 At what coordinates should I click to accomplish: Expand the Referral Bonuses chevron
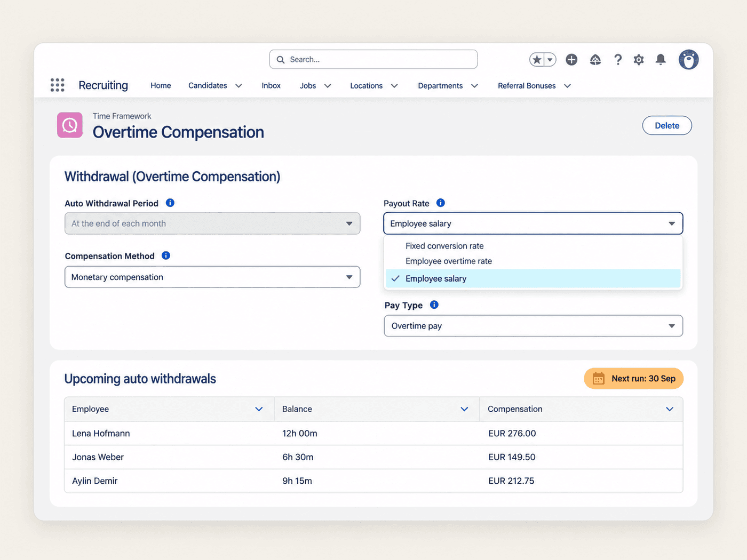point(567,86)
